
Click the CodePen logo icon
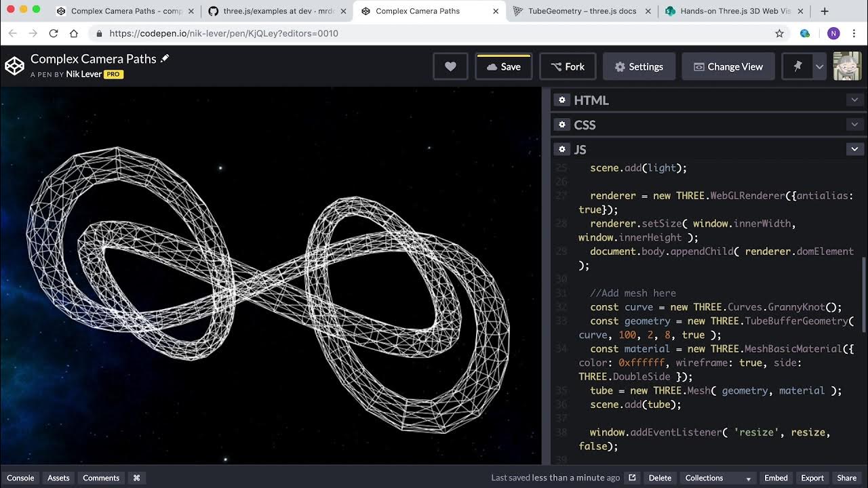(14, 66)
